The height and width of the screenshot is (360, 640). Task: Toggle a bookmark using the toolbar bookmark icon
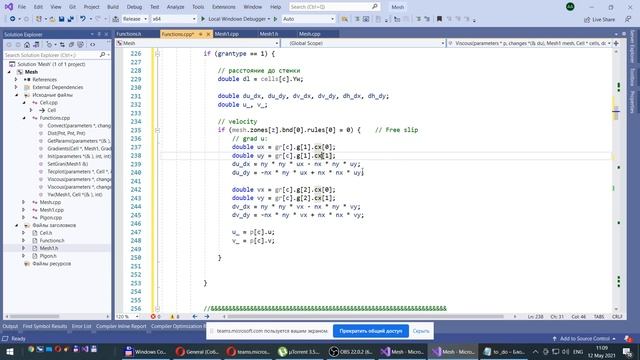[439, 19]
